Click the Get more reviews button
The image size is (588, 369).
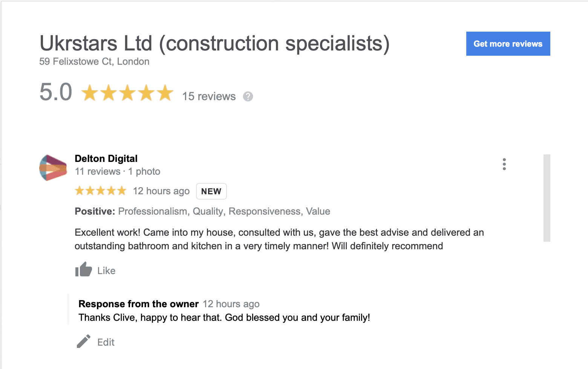tap(508, 44)
